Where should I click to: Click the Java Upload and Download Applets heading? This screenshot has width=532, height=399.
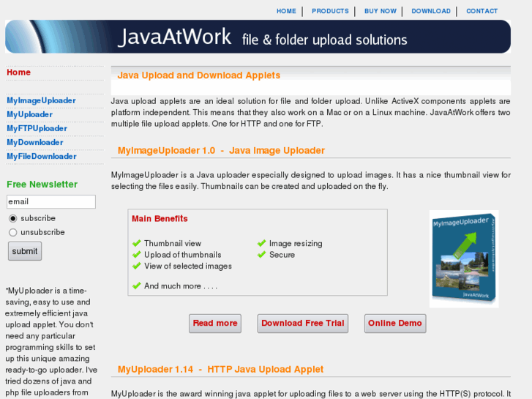199,75
